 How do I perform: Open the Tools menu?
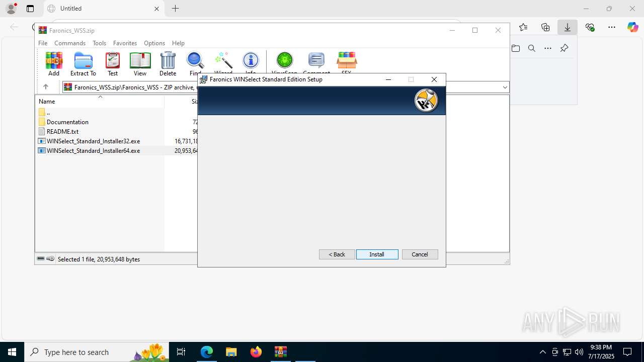click(99, 43)
